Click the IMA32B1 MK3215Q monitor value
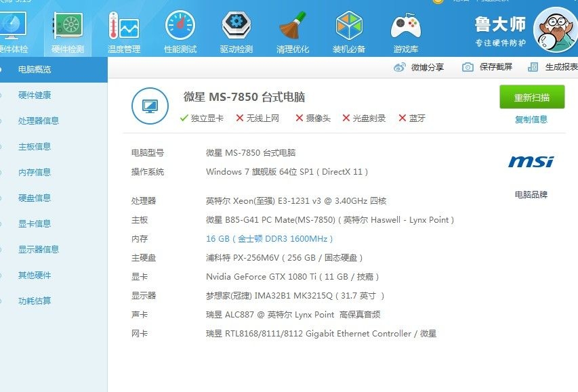The width and height of the screenshot is (578, 392). [x=295, y=295]
